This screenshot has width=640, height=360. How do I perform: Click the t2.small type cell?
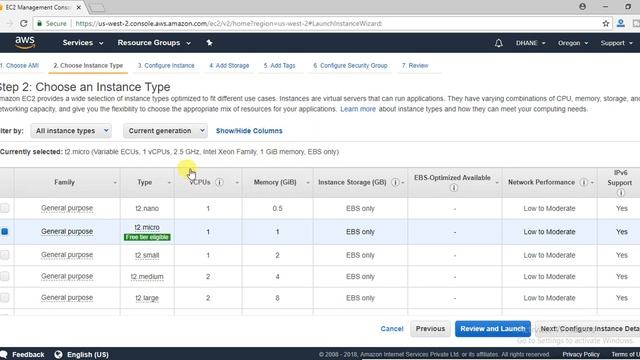pos(147,255)
